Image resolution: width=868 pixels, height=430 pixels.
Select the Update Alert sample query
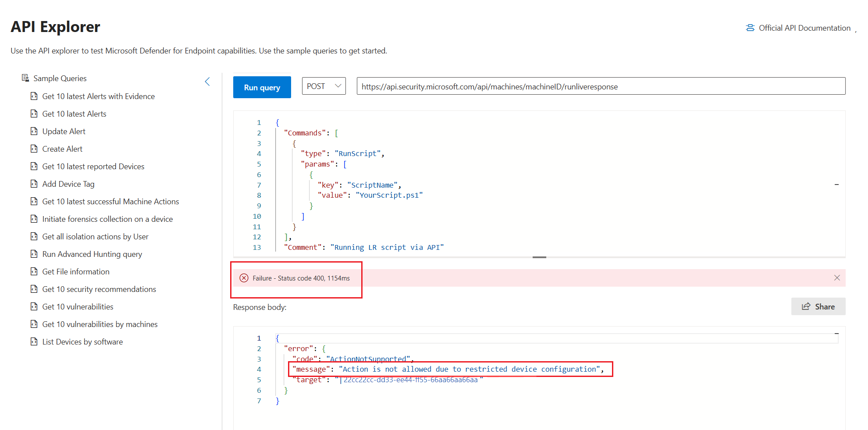point(64,131)
